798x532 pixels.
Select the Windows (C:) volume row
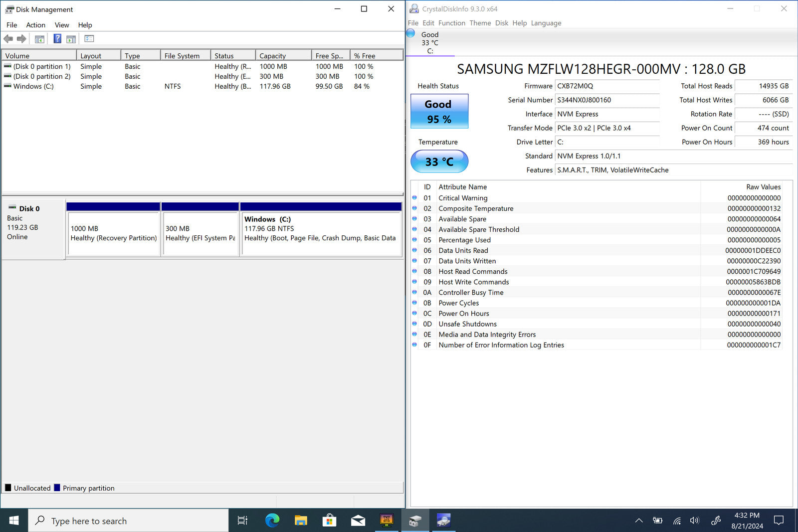tap(33, 86)
